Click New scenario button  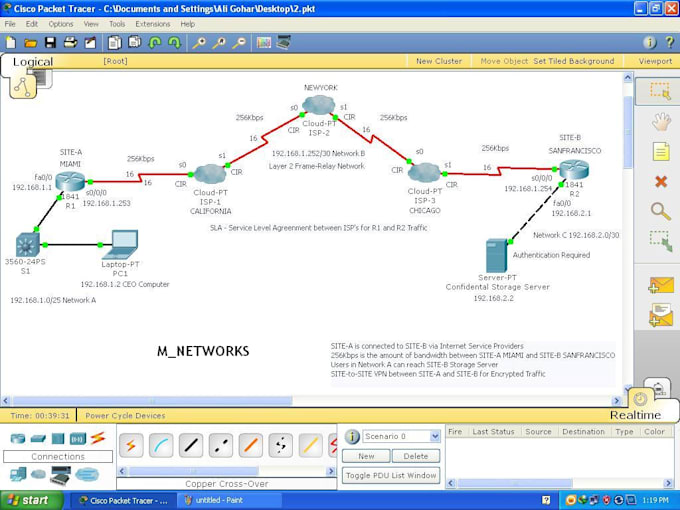pyautogui.click(x=366, y=456)
